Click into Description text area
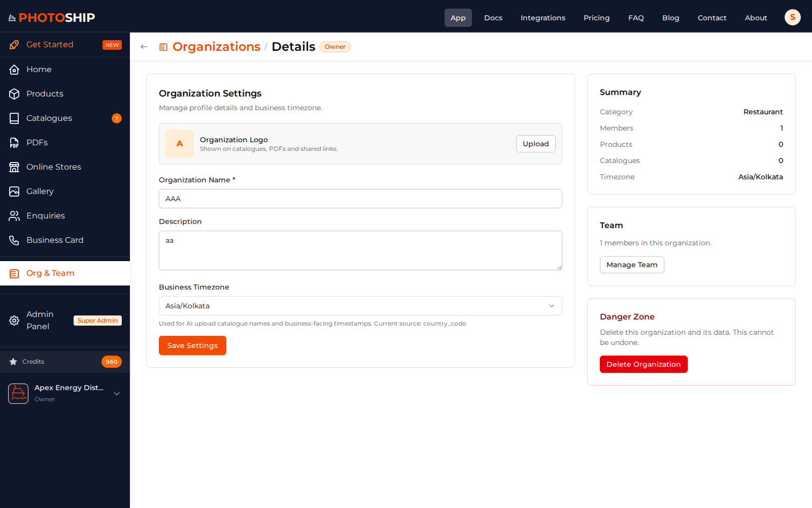The image size is (812, 508). [x=360, y=250]
